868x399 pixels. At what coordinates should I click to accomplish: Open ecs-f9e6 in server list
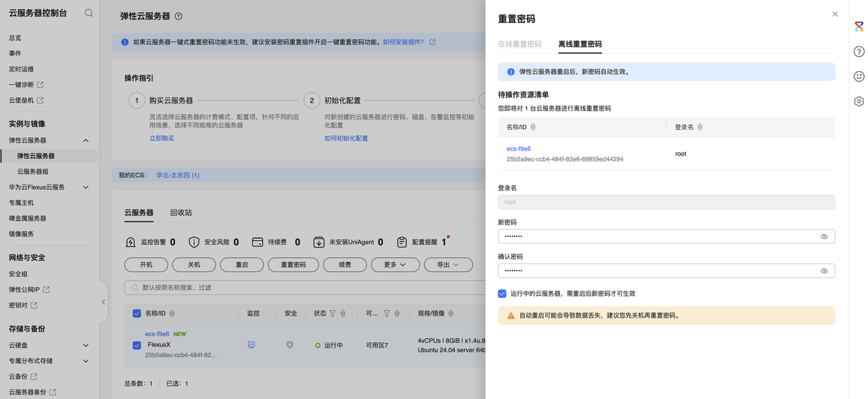pyautogui.click(x=157, y=334)
